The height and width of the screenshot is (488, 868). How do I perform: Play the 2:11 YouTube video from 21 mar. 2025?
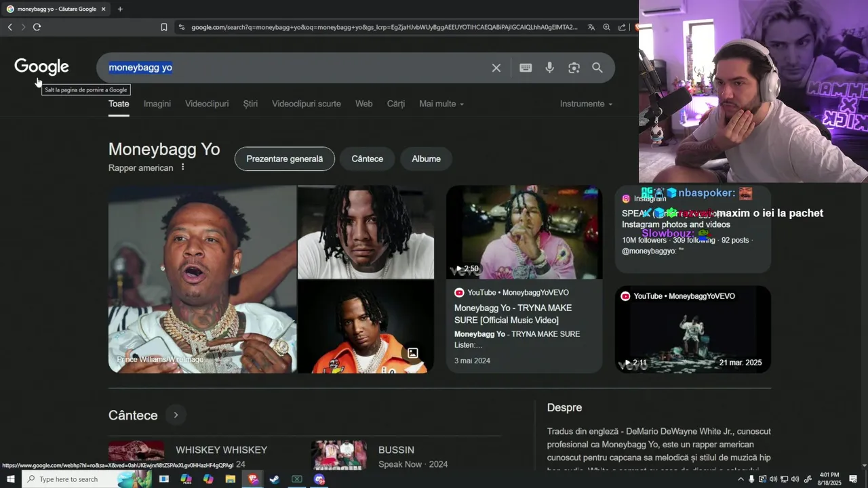(693, 329)
